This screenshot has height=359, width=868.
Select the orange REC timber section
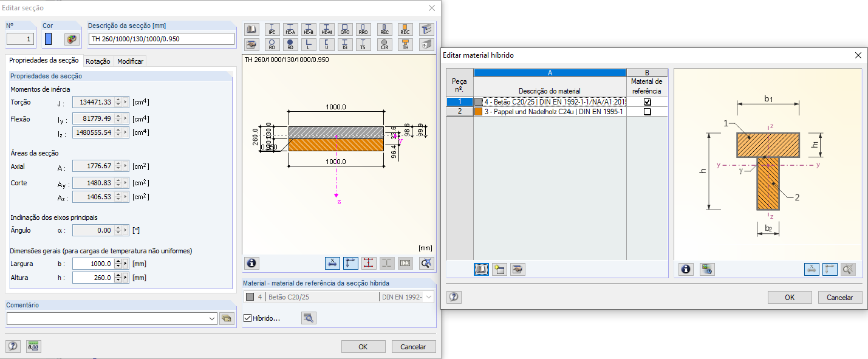pyautogui.click(x=405, y=29)
